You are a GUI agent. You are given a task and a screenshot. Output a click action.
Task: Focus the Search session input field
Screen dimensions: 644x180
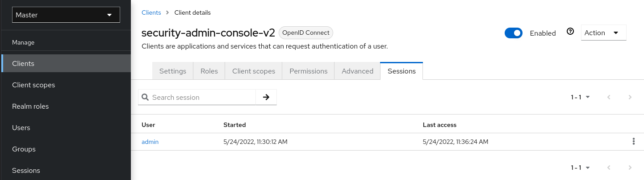click(202, 97)
